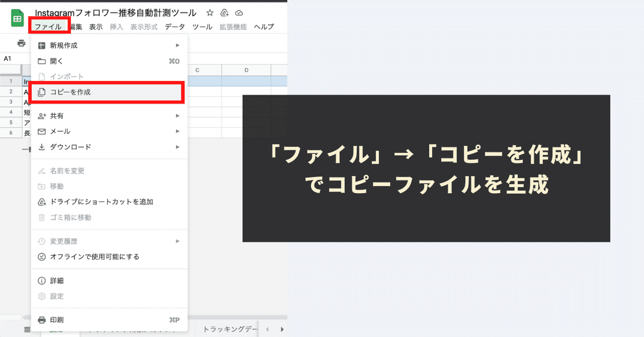This screenshot has height=337, width=644.
Task: Select row 4 header
Action: (x=11, y=112)
